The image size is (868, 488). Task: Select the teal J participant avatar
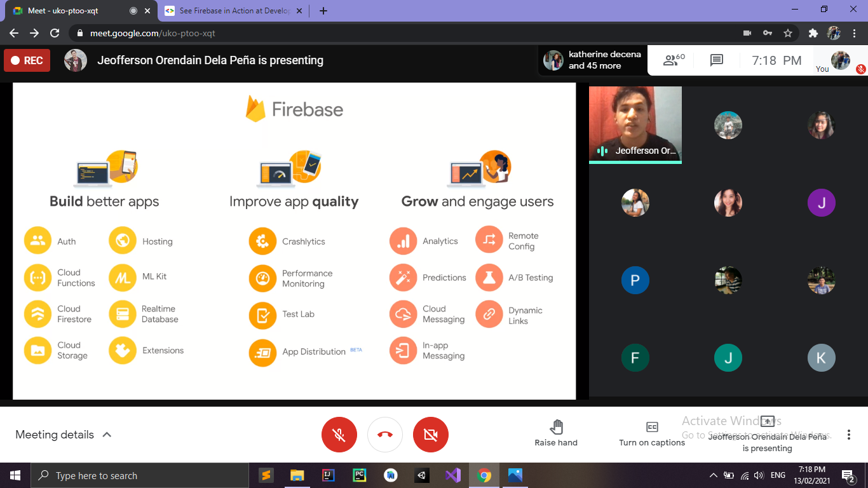tap(728, 358)
